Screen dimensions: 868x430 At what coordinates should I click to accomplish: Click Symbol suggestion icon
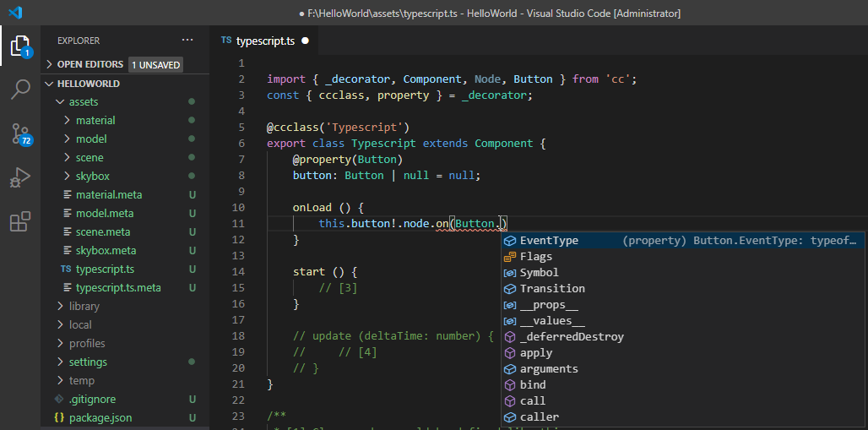[x=510, y=273]
